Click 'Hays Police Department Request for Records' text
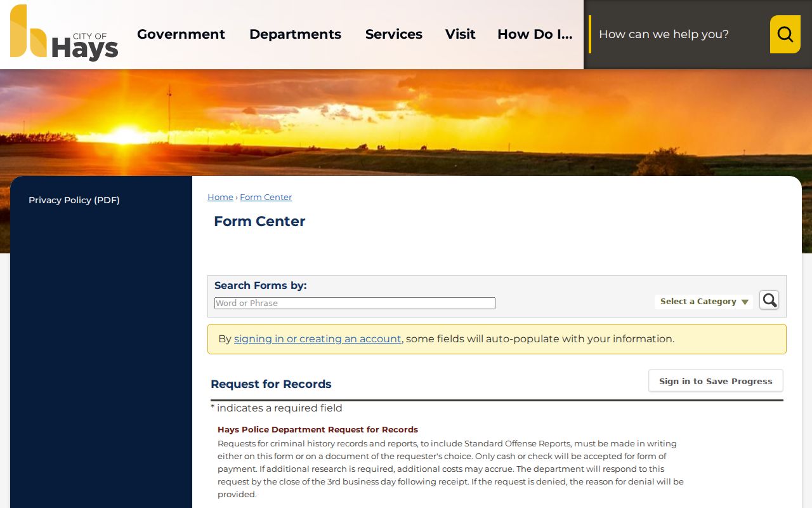 [318, 430]
